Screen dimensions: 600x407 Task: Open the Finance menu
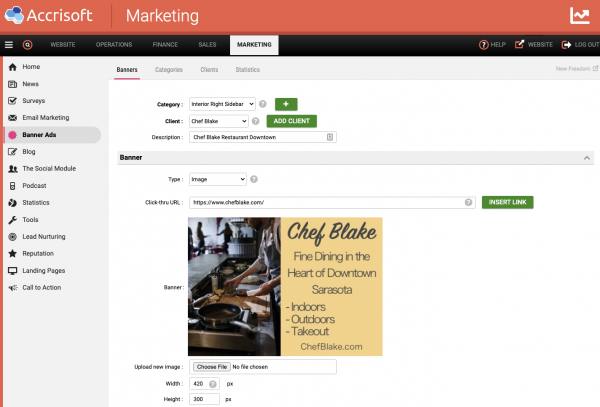(165, 45)
